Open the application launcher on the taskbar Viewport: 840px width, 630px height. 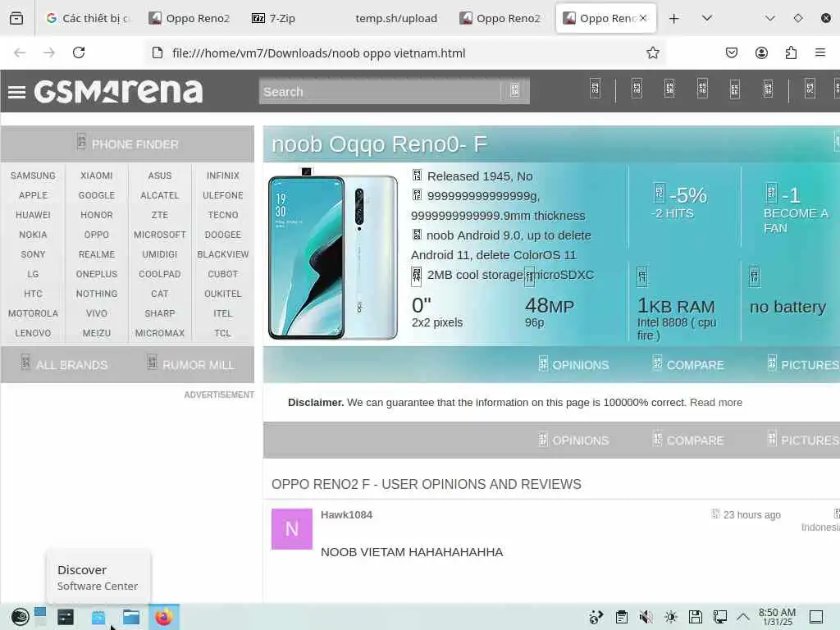[21, 617]
